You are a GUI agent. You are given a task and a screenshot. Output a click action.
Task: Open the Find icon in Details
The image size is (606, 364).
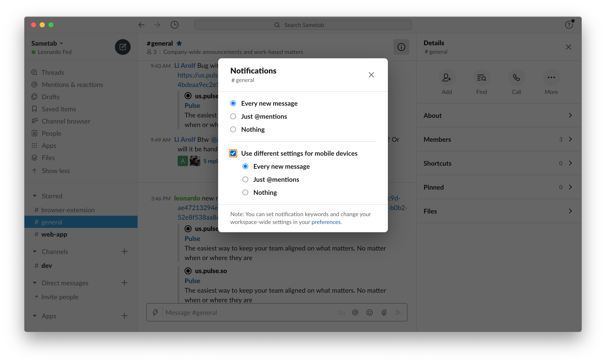pyautogui.click(x=481, y=78)
